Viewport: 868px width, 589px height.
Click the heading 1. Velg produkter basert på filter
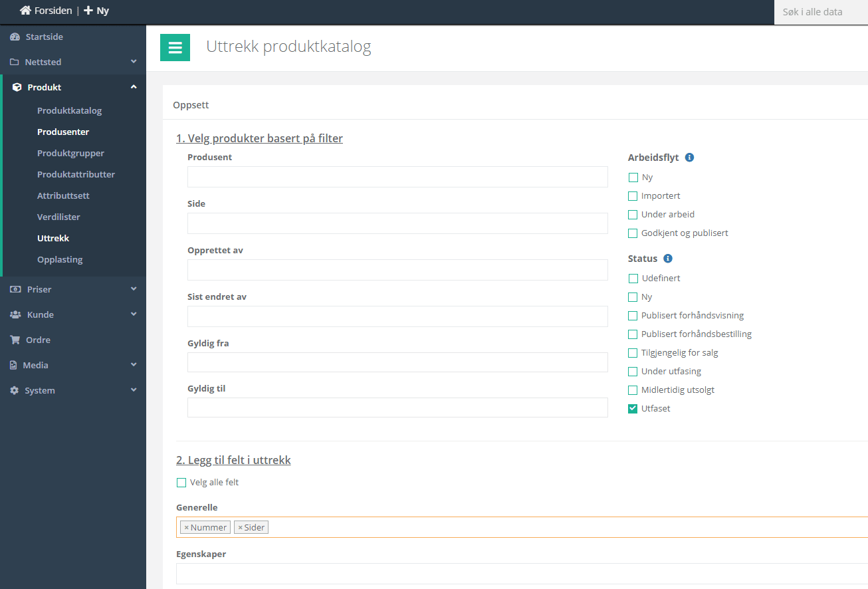[x=259, y=138]
